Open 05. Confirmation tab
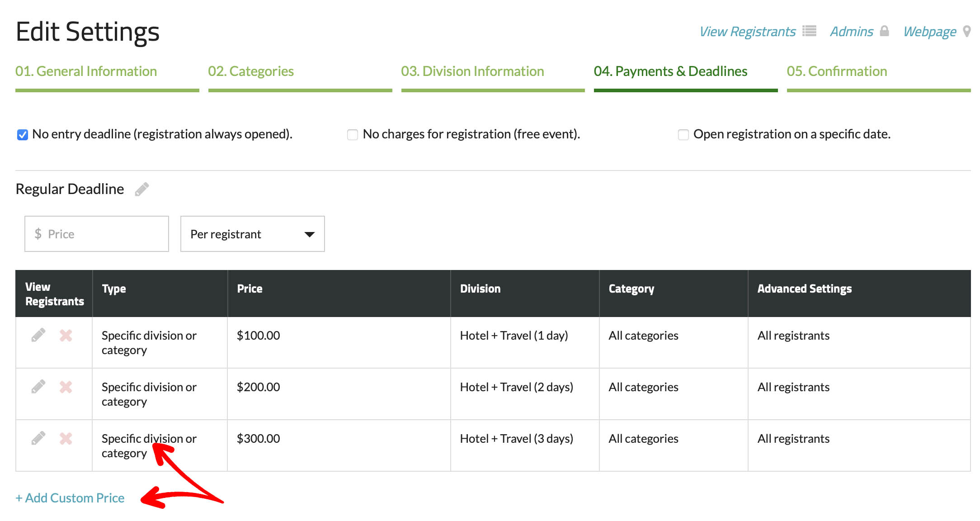The height and width of the screenshot is (521, 980). [x=837, y=71]
